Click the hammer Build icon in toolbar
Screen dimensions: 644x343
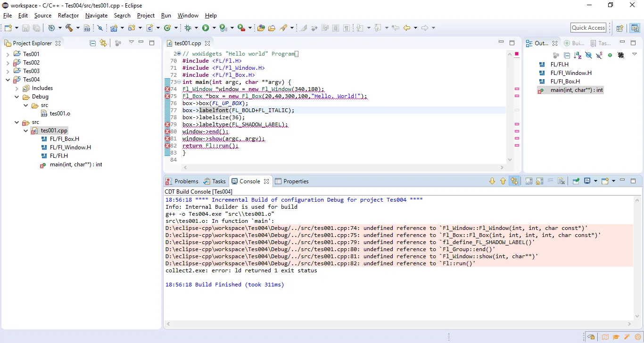pyautogui.click(x=69, y=28)
